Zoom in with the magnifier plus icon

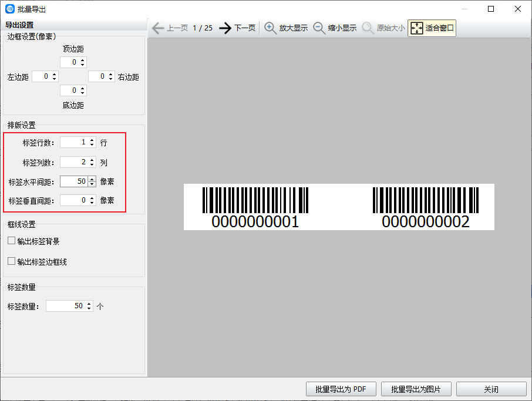tap(271, 28)
